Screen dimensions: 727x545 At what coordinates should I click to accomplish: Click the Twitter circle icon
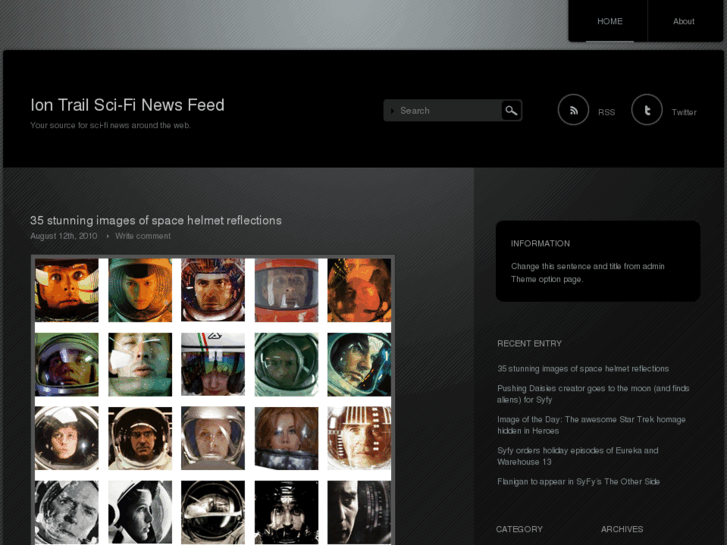point(647,110)
